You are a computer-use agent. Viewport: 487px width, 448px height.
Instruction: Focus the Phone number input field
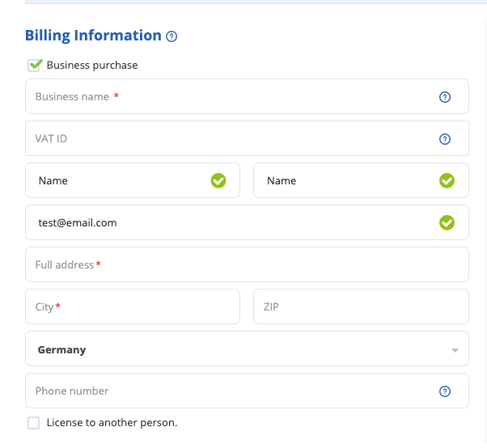[x=227, y=391]
